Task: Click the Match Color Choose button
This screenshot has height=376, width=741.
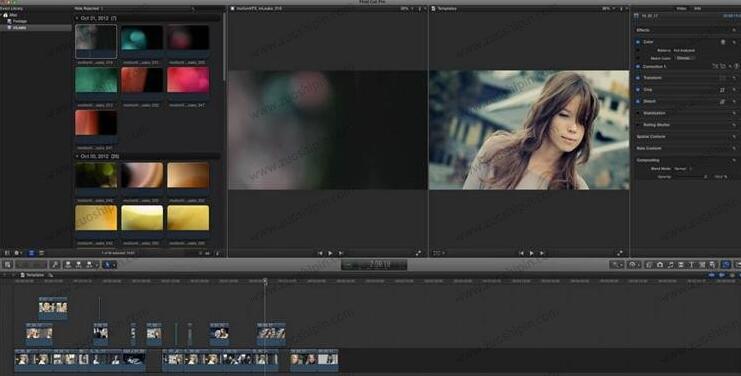Action: point(685,58)
